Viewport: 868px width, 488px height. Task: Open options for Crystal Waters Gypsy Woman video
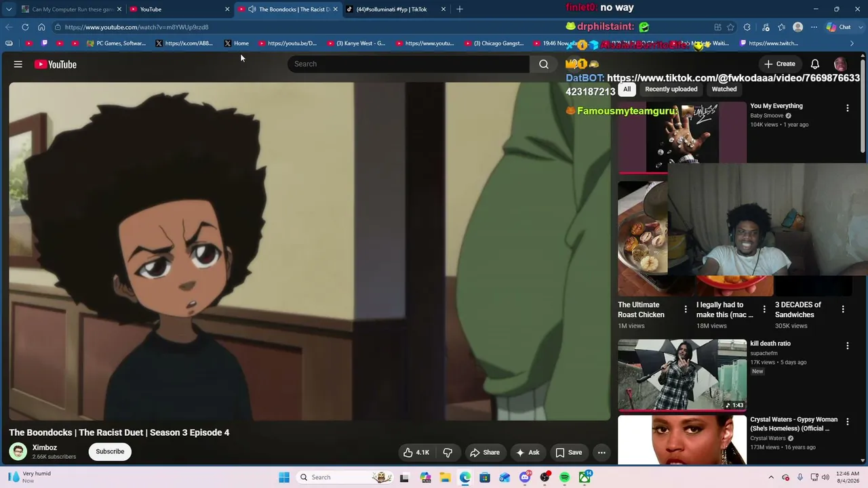847,422
